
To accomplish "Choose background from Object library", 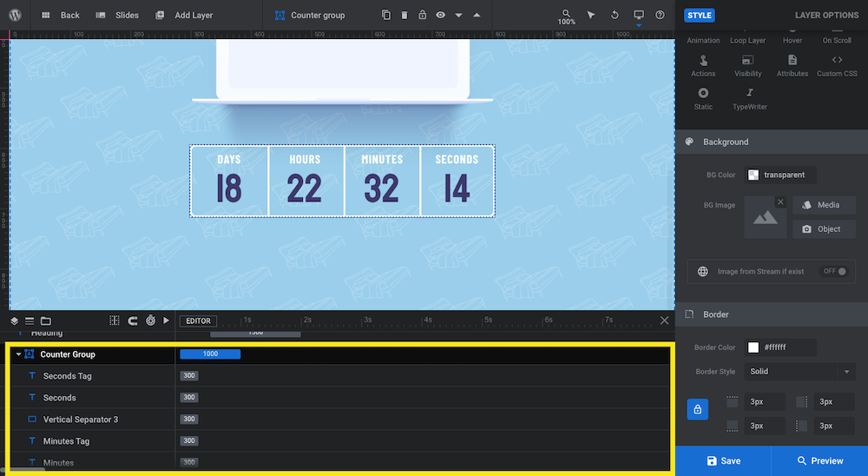I will pyautogui.click(x=824, y=228).
